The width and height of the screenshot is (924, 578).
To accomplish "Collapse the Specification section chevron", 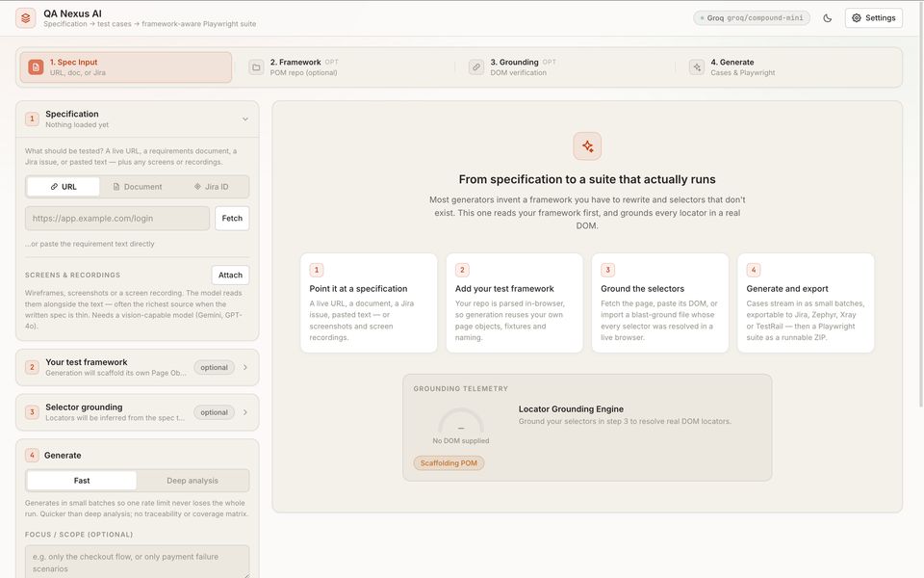I will tap(245, 119).
